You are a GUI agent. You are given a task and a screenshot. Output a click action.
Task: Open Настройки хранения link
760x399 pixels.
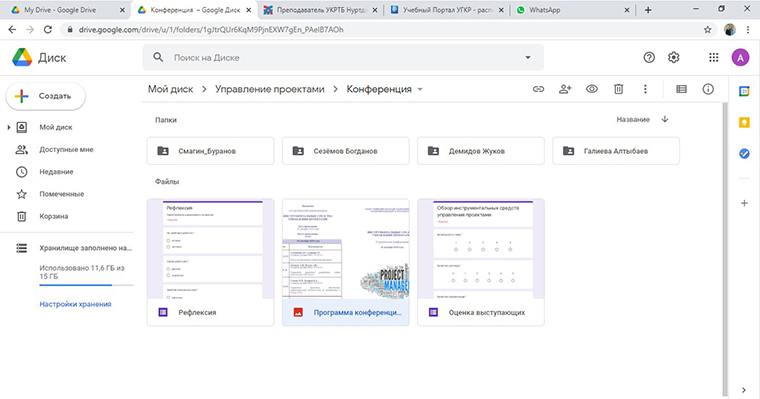[x=75, y=304]
